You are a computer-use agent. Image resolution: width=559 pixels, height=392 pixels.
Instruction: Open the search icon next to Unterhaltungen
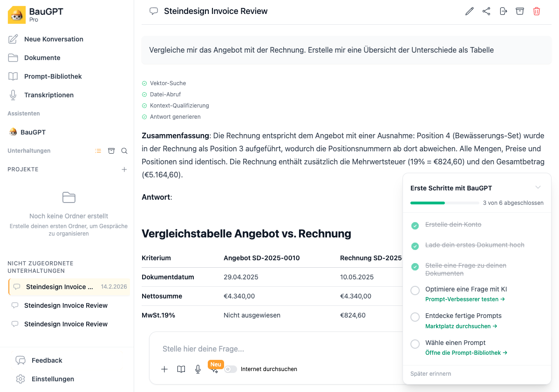pyautogui.click(x=124, y=150)
